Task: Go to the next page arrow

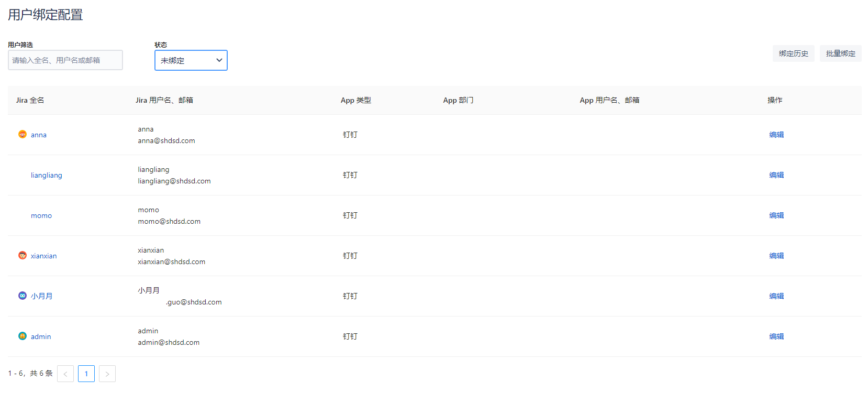Action: [107, 374]
